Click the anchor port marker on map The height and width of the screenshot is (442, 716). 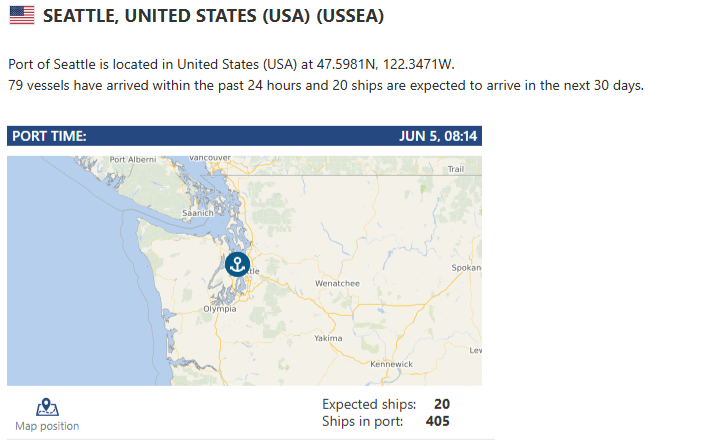click(237, 264)
